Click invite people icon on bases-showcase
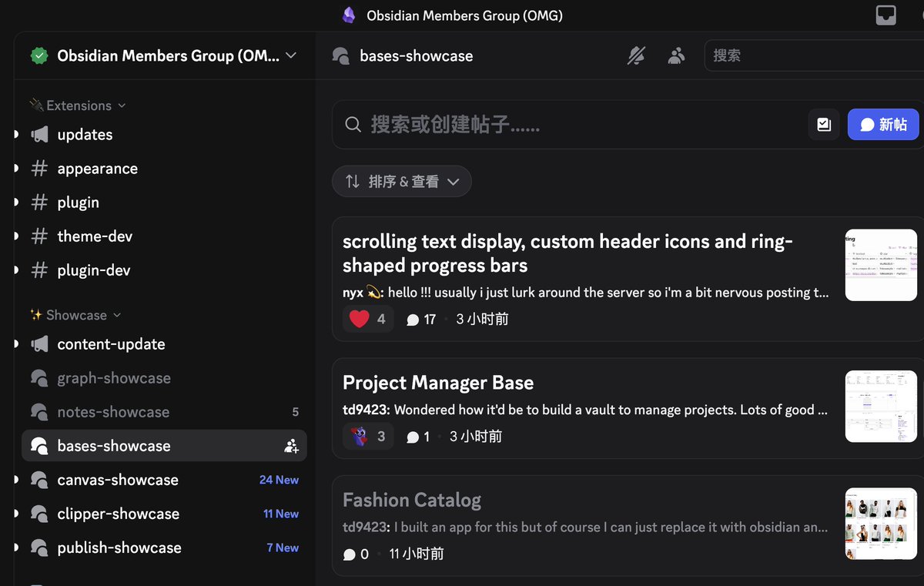The width and height of the screenshot is (924, 586). [291, 446]
